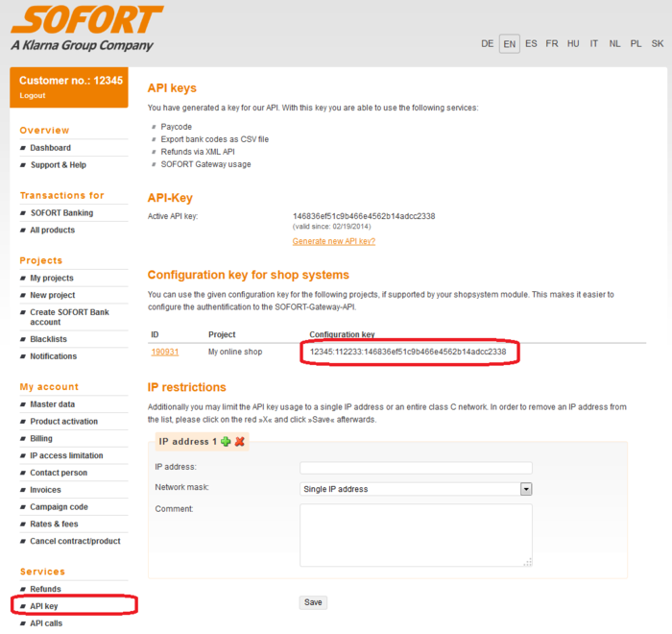Image resolution: width=672 pixels, height=634 pixels.
Task: Open Contact person page
Action: click(59, 473)
